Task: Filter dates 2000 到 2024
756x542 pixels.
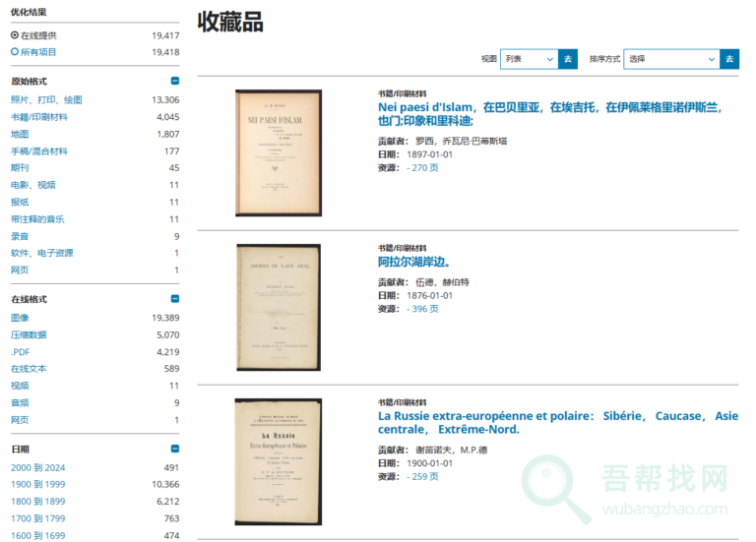Action: tap(37, 467)
